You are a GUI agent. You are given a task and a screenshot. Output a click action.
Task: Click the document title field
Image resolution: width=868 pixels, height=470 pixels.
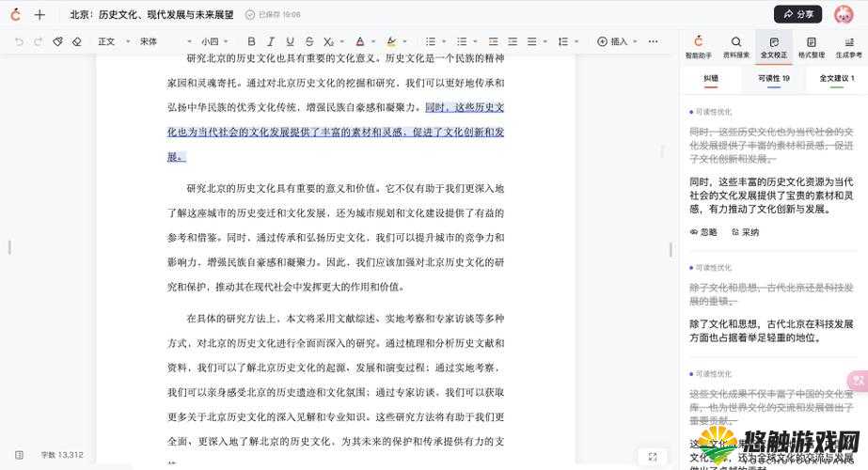[x=151, y=14]
